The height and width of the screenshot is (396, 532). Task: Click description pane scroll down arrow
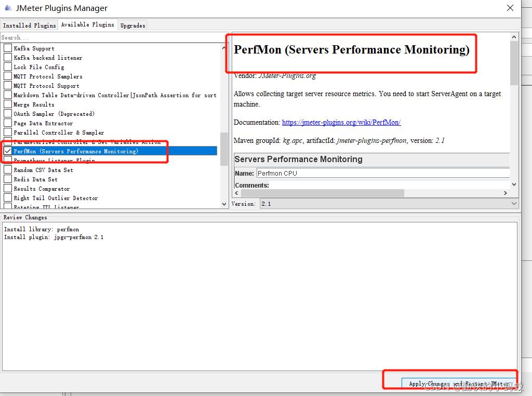(x=514, y=184)
